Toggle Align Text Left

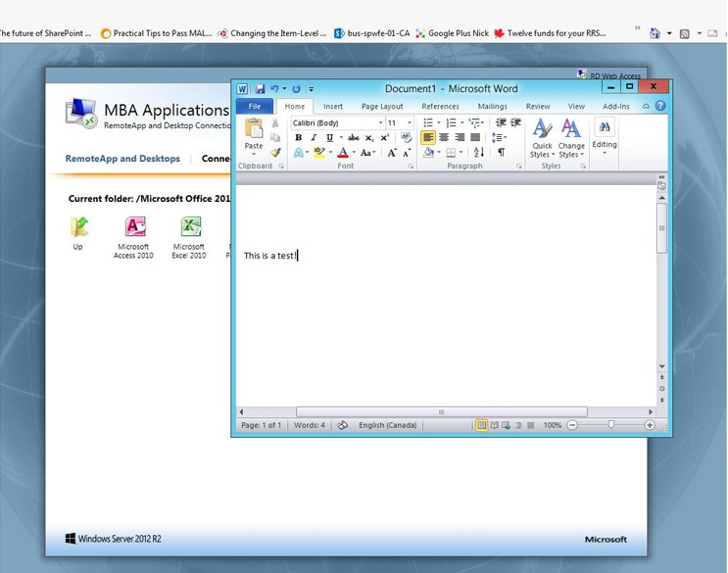tap(428, 137)
